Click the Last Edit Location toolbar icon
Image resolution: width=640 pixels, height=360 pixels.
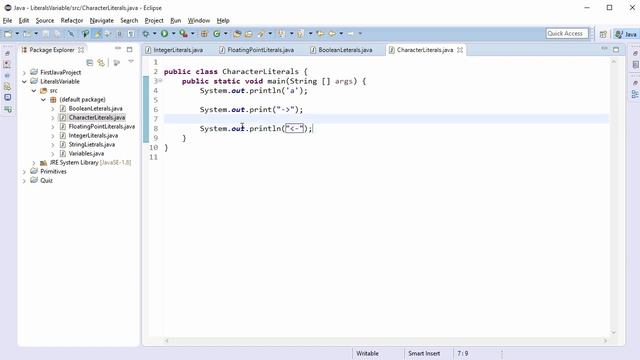(x=320, y=34)
